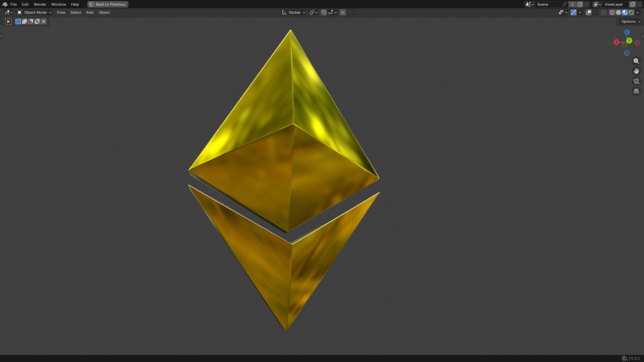Expand the right sidebar arrow

click(642, 36)
